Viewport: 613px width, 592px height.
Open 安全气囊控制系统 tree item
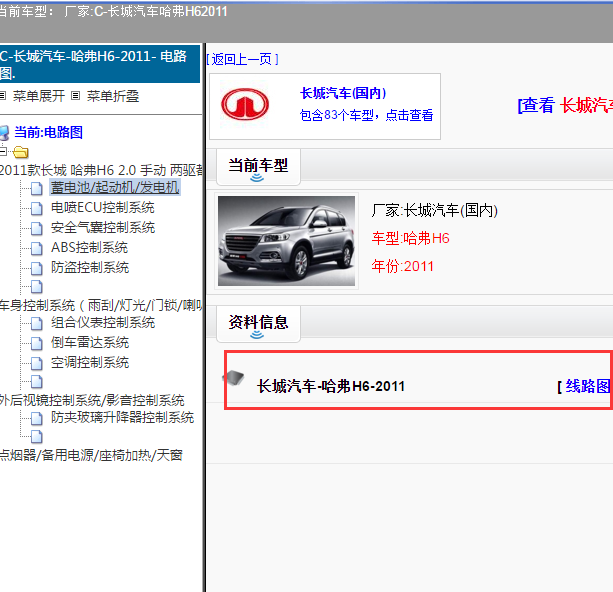[103, 227]
